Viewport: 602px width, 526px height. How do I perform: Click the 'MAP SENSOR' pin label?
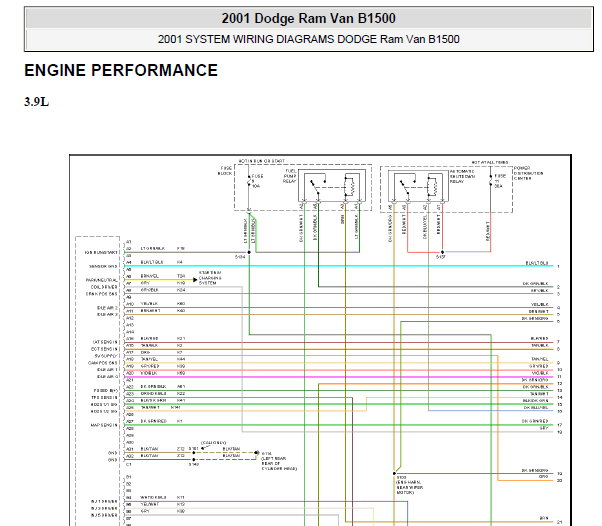[x=104, y=425]
